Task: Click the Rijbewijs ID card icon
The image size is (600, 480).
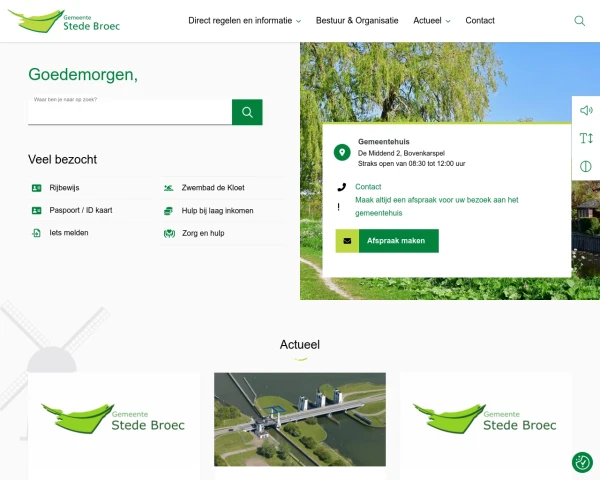Action: pos(36,188)
